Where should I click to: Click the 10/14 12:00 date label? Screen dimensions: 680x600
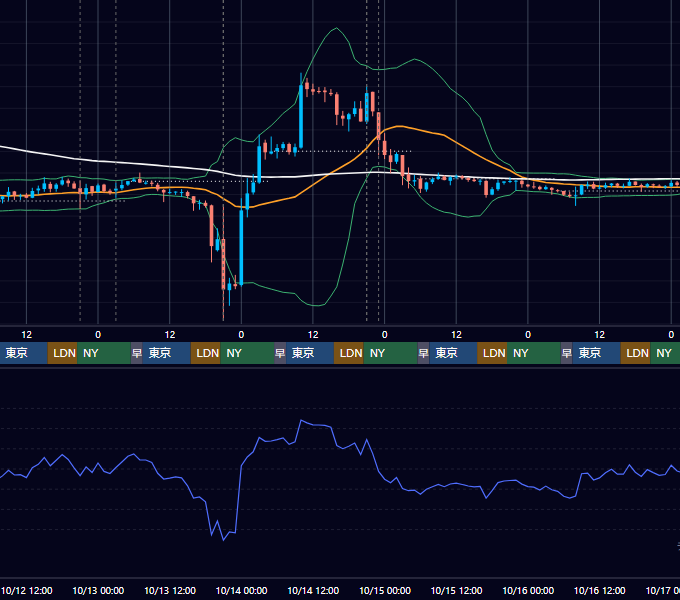click(x=313, y=590)
